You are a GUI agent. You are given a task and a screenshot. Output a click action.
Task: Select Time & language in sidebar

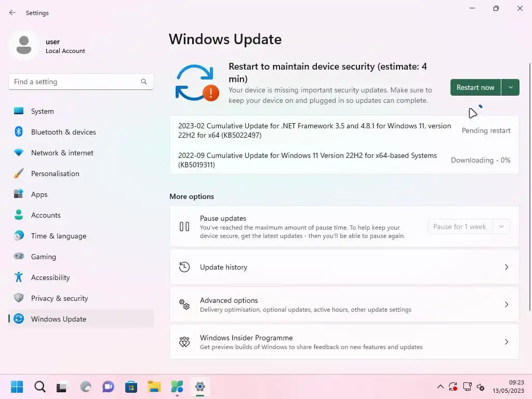click(x=81, y=236)
